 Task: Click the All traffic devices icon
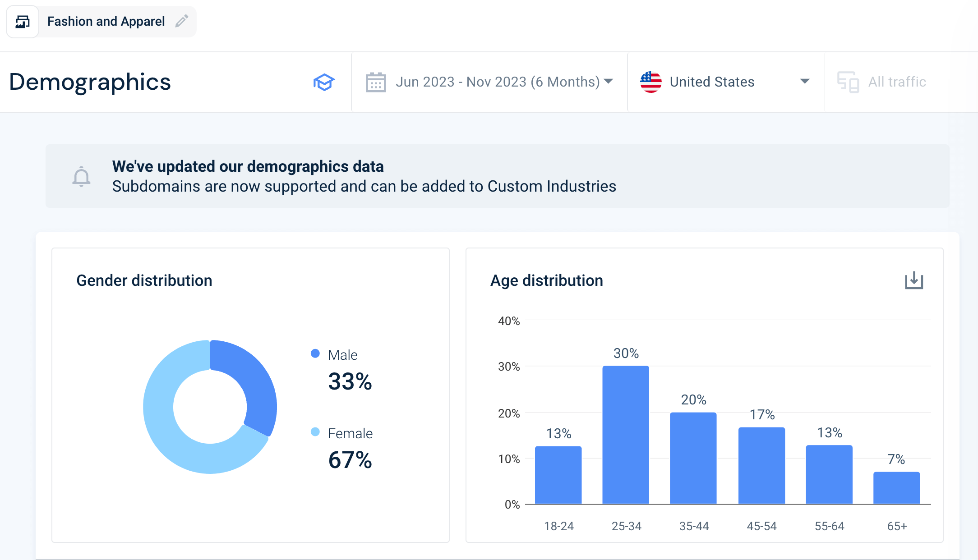[x=848, y=82]
